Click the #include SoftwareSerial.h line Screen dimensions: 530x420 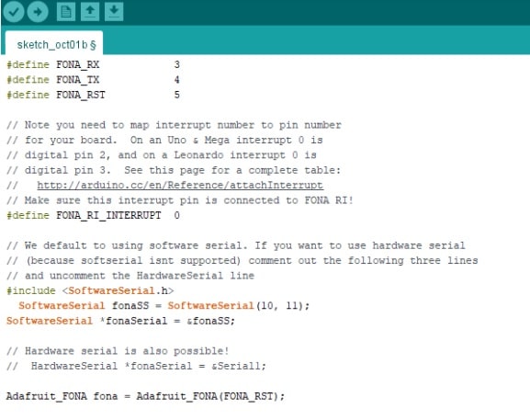[x=90, y=290]
